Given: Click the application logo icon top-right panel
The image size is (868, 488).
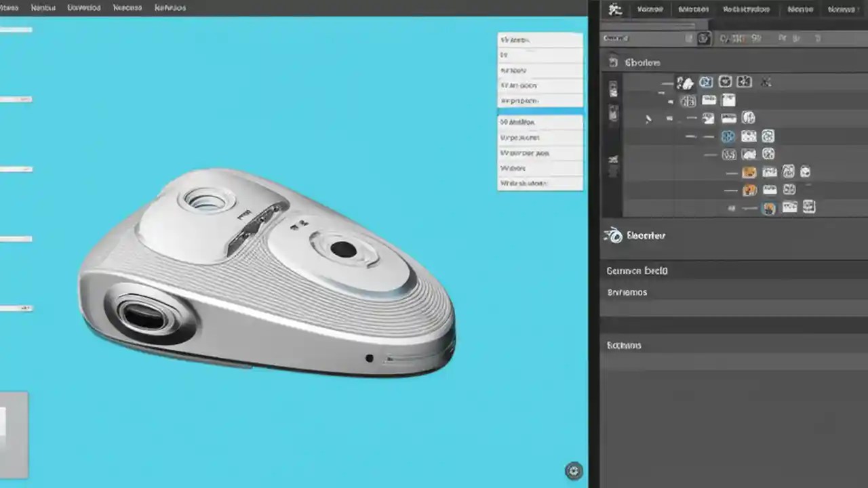Looking at the screenshot, I should [x=615, y=9].
